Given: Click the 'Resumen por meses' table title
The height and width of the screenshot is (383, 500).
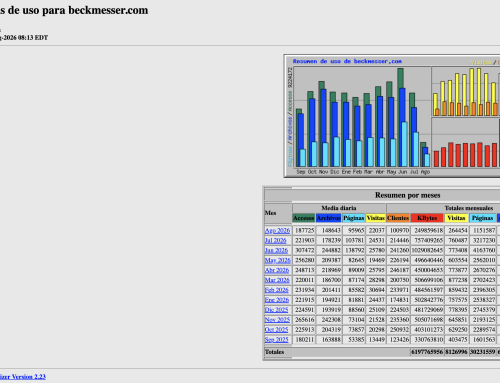Looking at the screenshot, I should pyautogui.click(x=407, y=195).
